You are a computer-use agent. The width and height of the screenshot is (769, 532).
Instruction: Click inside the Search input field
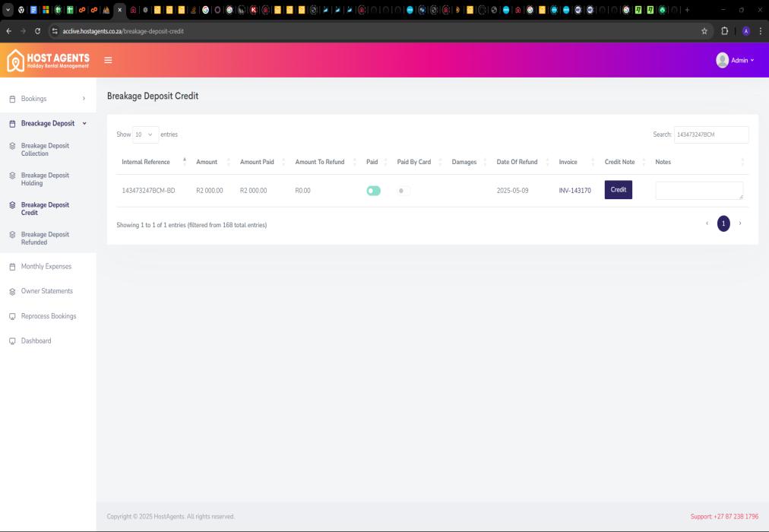pos(710,135)
